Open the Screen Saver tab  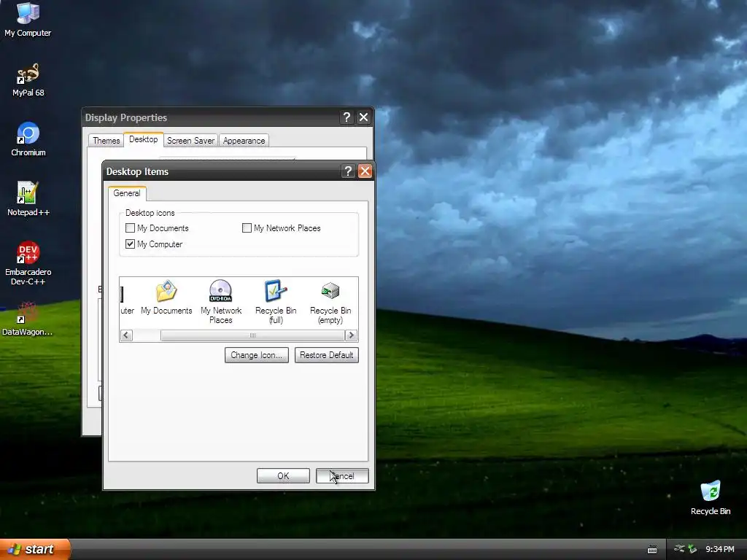(190, 141)
